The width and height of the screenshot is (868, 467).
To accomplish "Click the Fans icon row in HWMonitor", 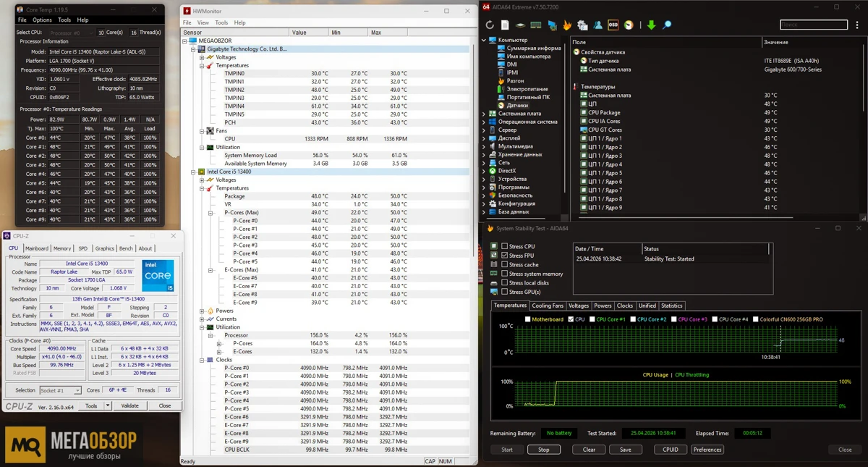I will click(x=217, y=131).
